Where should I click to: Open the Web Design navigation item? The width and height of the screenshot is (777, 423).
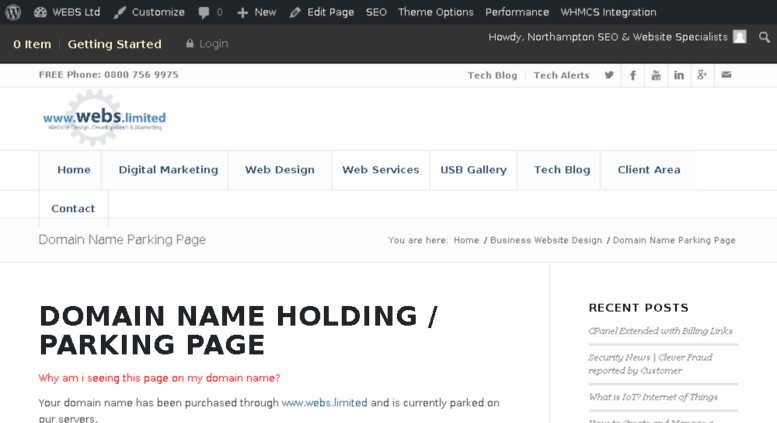279,170
